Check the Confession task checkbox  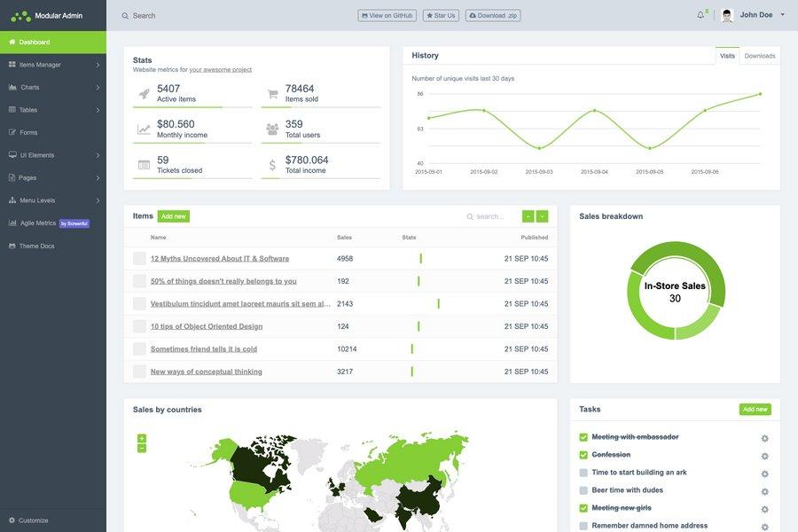582,453
